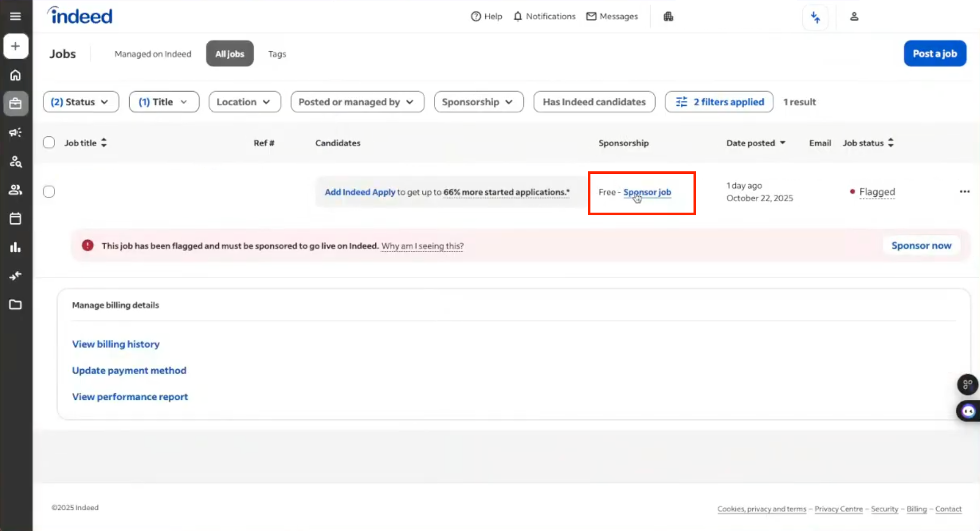This screenshot has width=980, height=531.
Task: Open the Notifications bell
Action: coord(544,16)
